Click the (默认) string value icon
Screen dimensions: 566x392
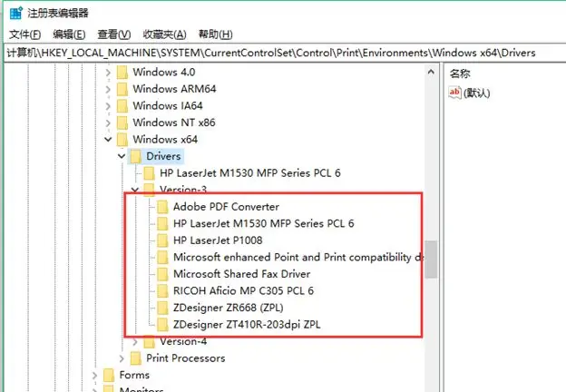454,93
